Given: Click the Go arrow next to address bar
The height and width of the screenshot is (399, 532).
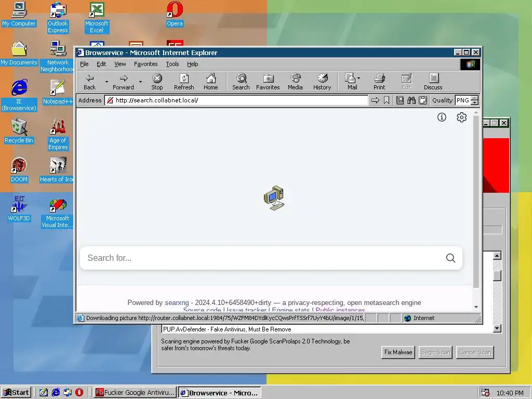Looking at the screenshot, I should pyautogui.click(x=375, y=100).
